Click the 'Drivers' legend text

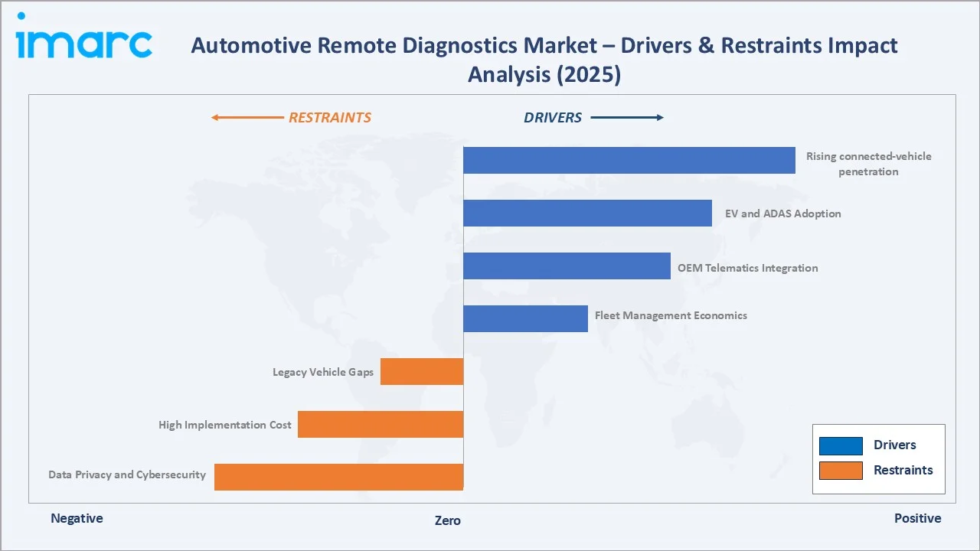(895, 445)
